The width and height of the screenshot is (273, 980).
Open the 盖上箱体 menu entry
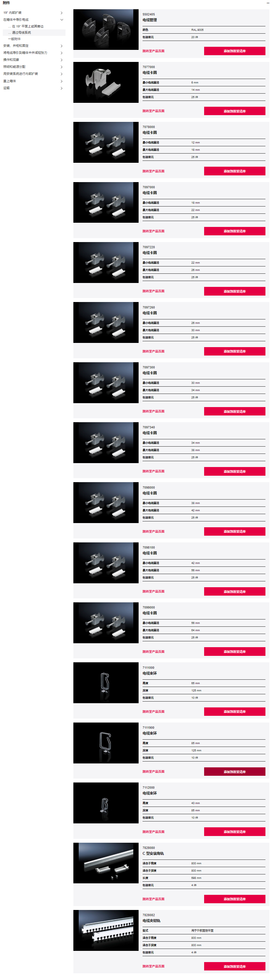10,82
